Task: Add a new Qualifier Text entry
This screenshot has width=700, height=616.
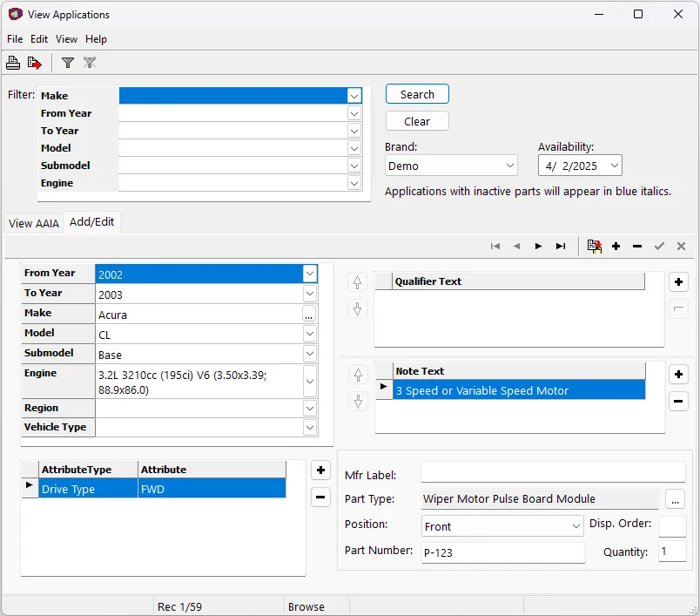Action: click(679, 282)
